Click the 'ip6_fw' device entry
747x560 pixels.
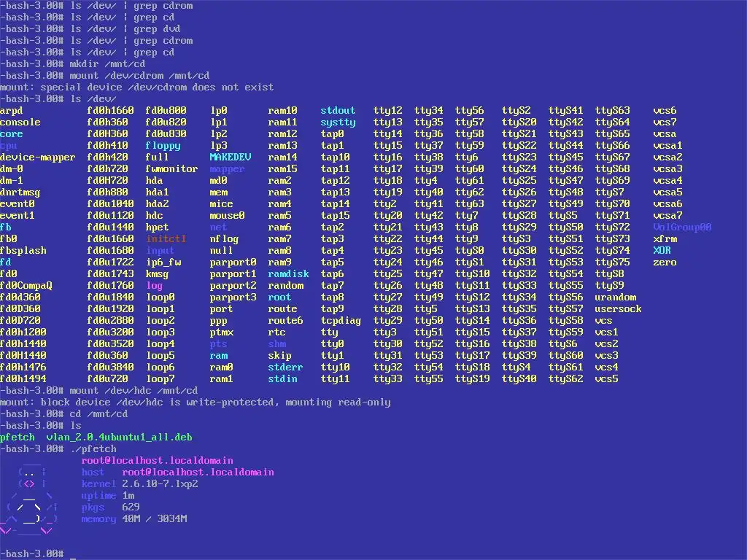[x=163, y=262]
